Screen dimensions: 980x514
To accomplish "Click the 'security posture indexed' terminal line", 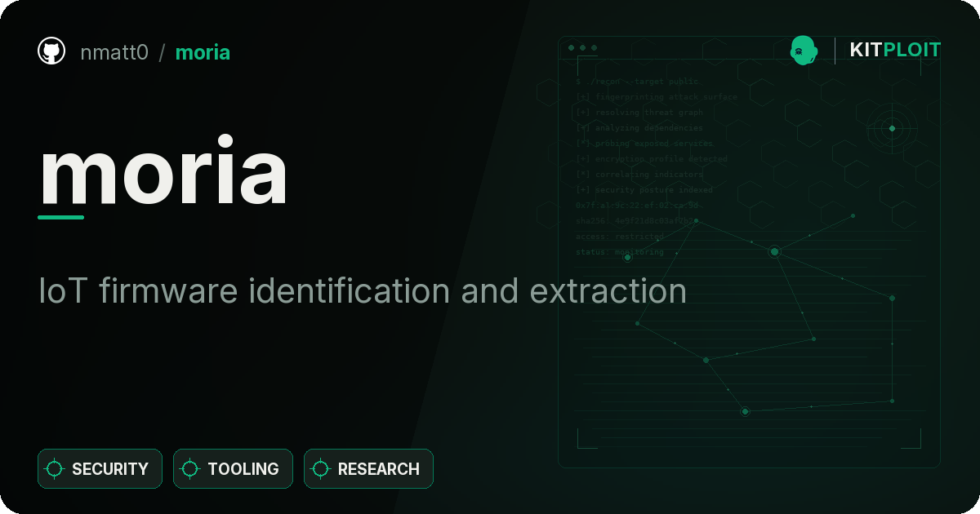I will [x=644, y=190].
